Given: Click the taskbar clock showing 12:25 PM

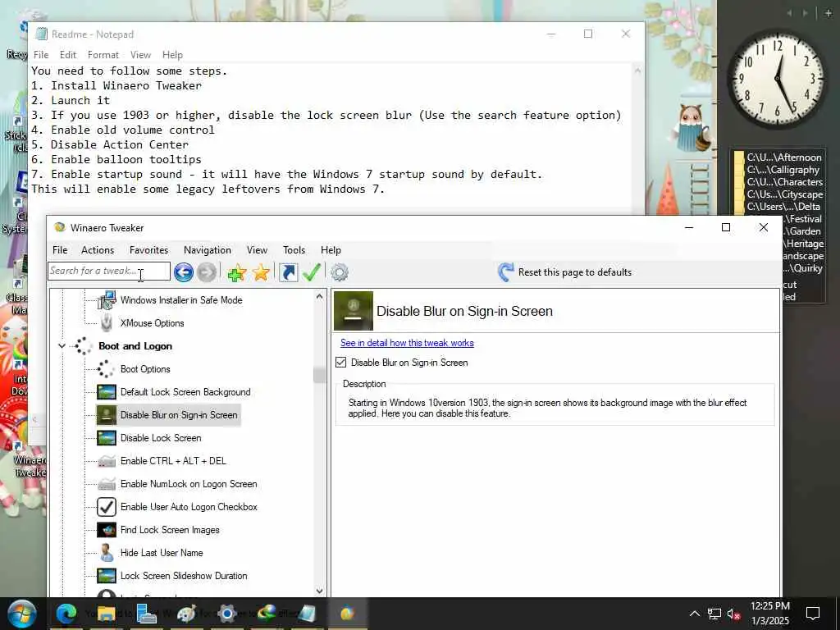Looking at the screenshot, I should 769,614.
